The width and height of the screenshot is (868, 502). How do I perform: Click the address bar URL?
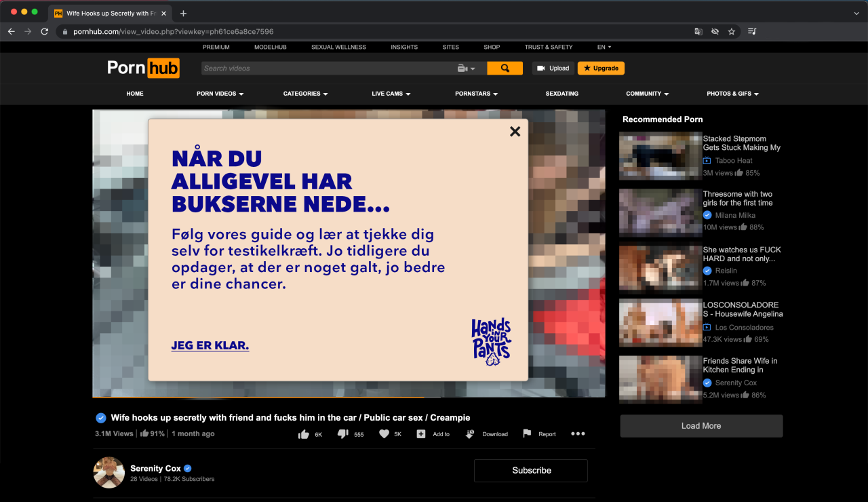(174, 31)
